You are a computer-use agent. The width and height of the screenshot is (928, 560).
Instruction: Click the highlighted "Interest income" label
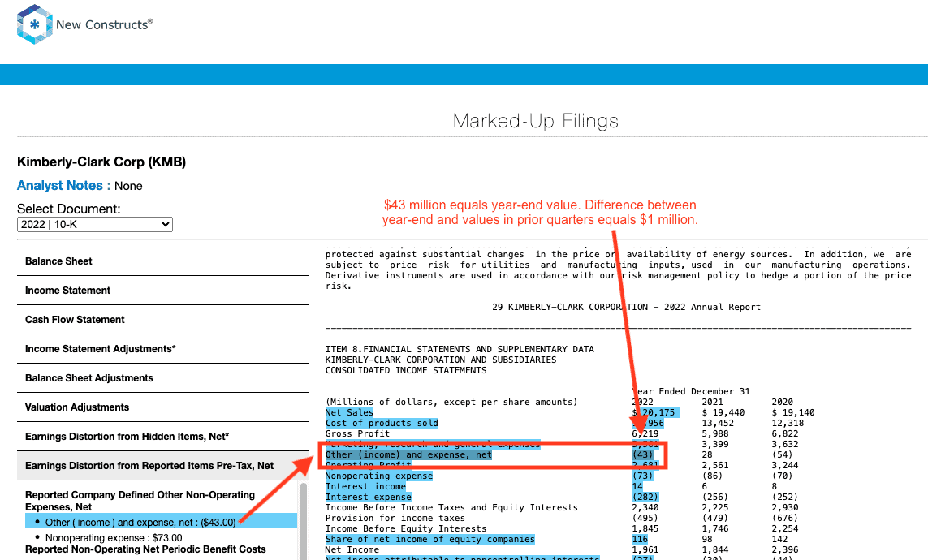(365, 487)
